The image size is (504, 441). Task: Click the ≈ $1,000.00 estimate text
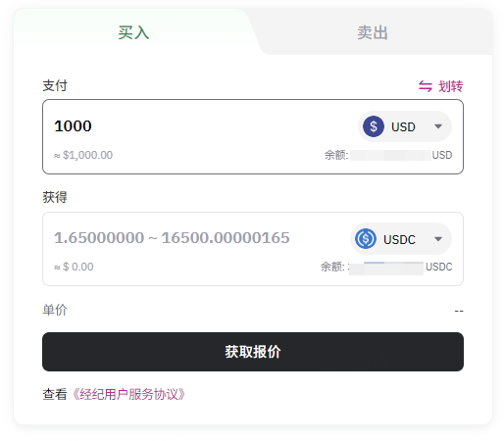[83, 155]
